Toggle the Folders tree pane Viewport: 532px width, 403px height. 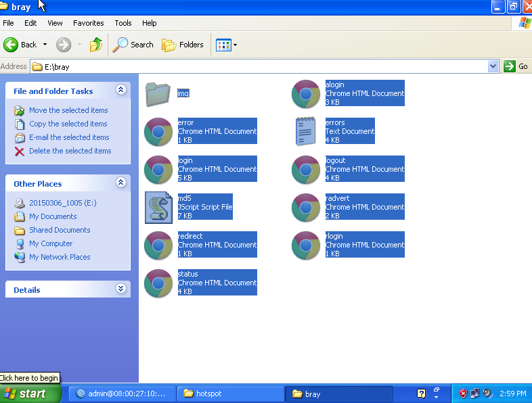point(183,45)
